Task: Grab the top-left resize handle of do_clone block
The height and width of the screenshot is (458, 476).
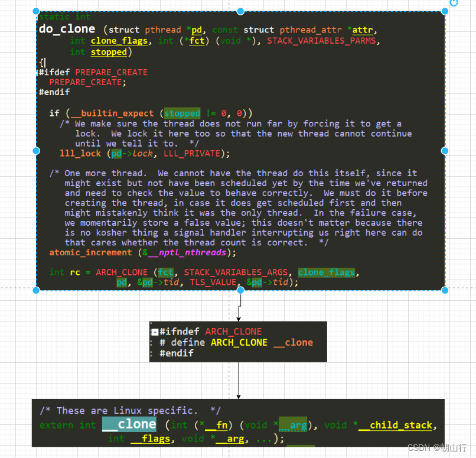Action: point(36,12)
